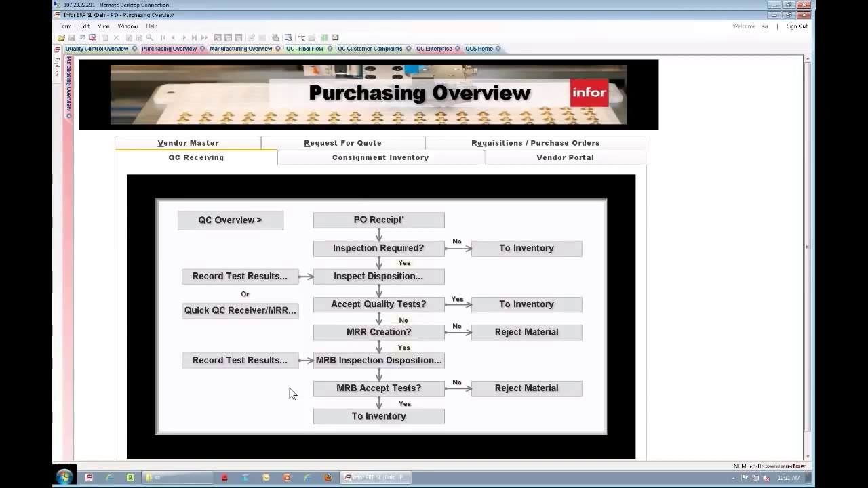Click the MRR Creation? button
Screen dimensions: 868x488
coord(378,332)
